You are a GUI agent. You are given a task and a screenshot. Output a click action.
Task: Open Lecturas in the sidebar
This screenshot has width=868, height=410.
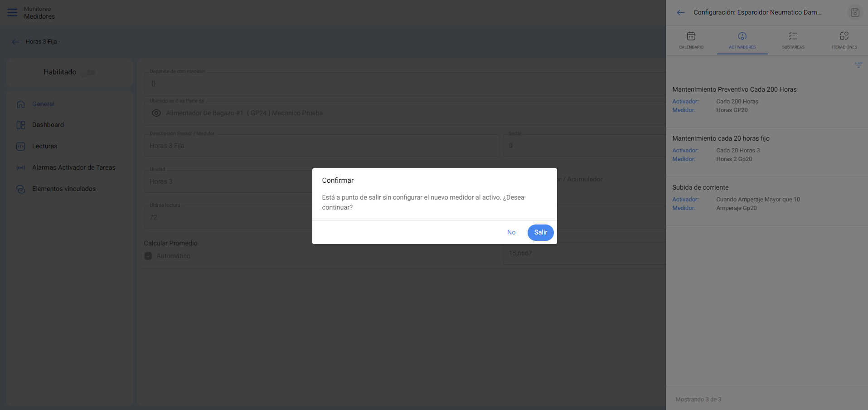(44, 146)
